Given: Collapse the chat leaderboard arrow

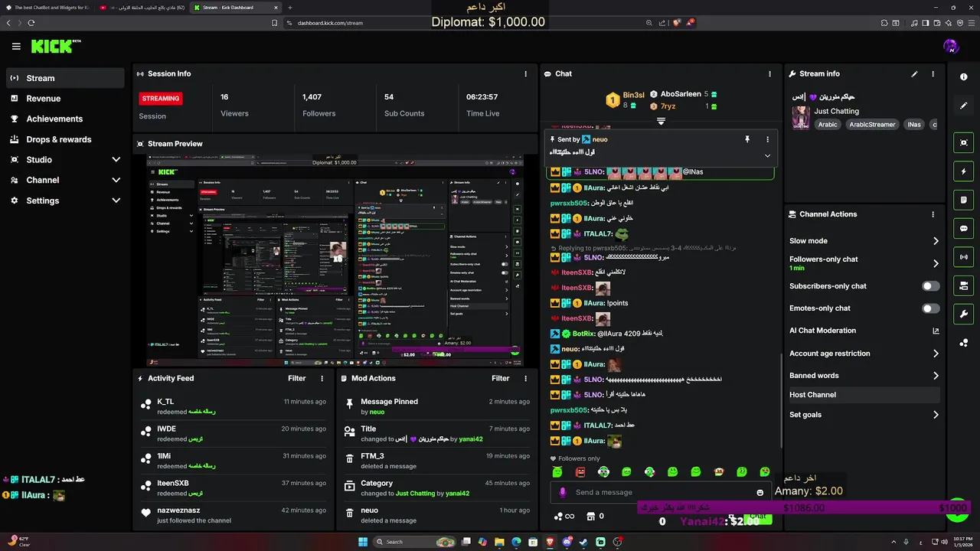Looking at the screenshot, I should click(x=661, y=121).
